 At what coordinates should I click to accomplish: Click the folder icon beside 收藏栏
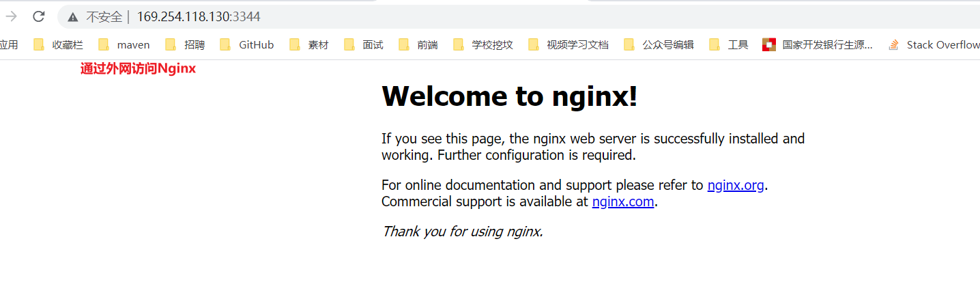(39, 45)
